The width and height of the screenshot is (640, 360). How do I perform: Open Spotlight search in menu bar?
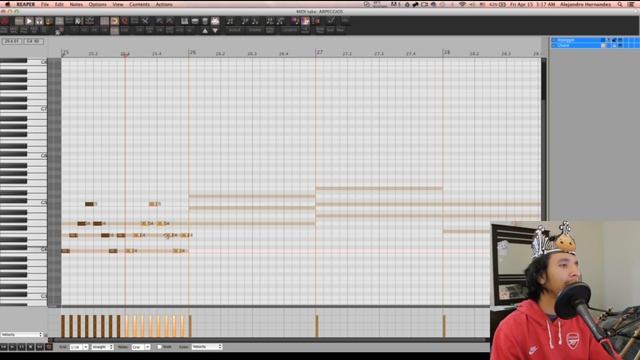620,4
